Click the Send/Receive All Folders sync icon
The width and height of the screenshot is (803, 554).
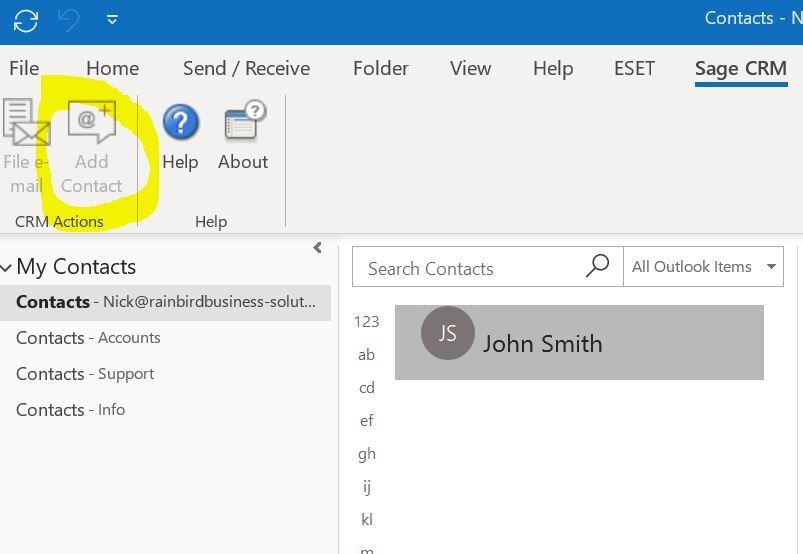click(26, 20)
